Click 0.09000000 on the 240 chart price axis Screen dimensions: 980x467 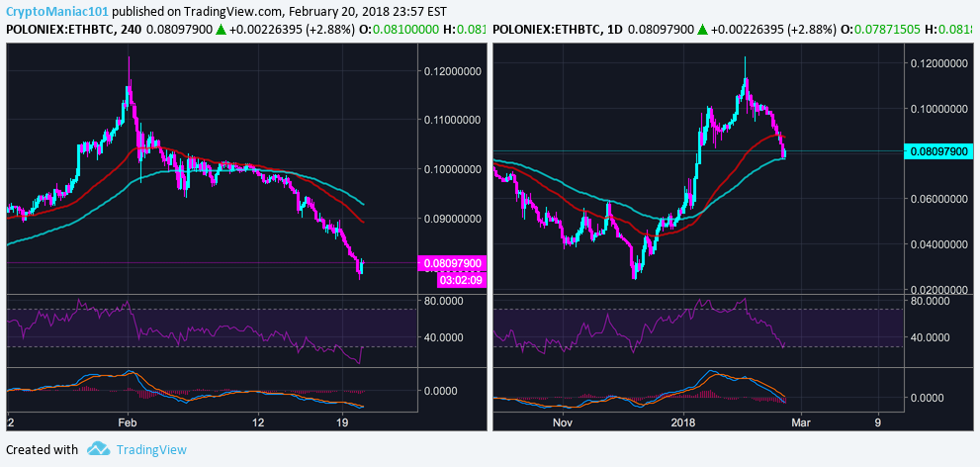click(453, 219)
